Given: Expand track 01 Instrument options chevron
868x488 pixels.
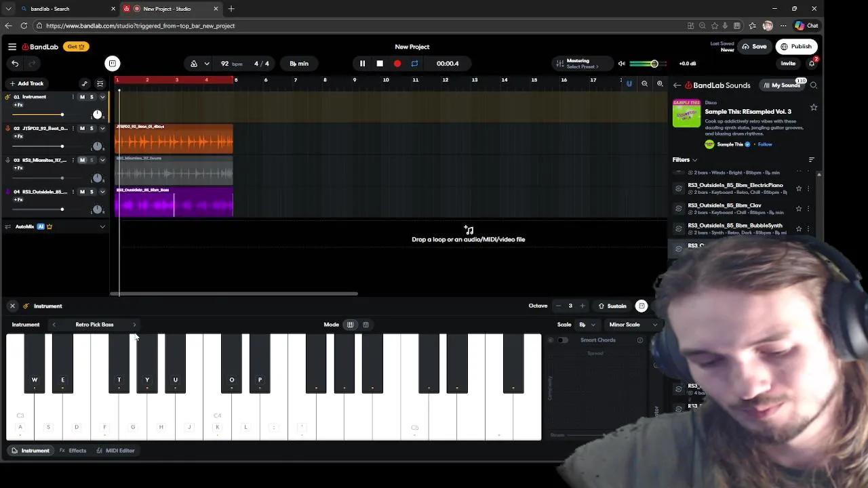Looking at the screenshot, I should 102,97.
